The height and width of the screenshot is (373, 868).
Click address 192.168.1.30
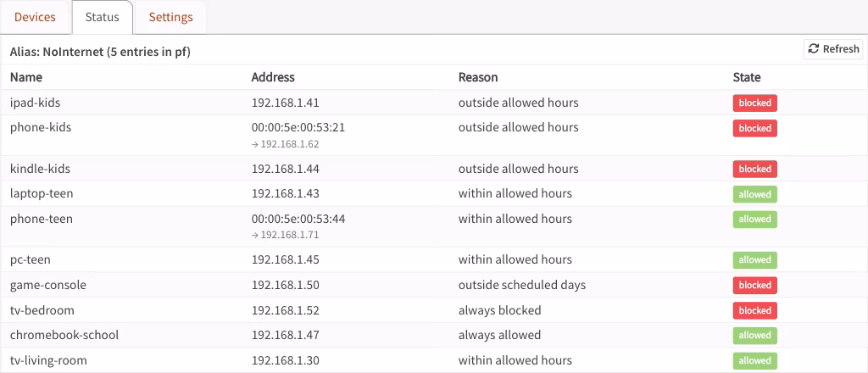(x=285, y=361)
